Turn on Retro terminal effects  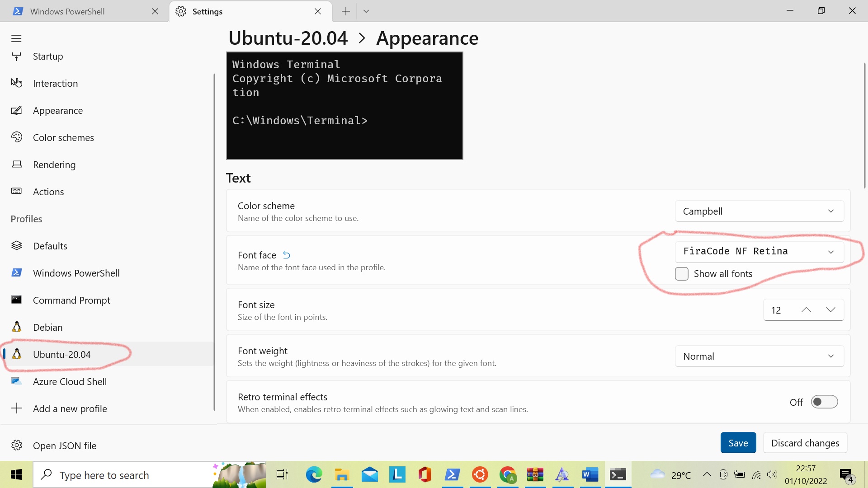(824, 402)
